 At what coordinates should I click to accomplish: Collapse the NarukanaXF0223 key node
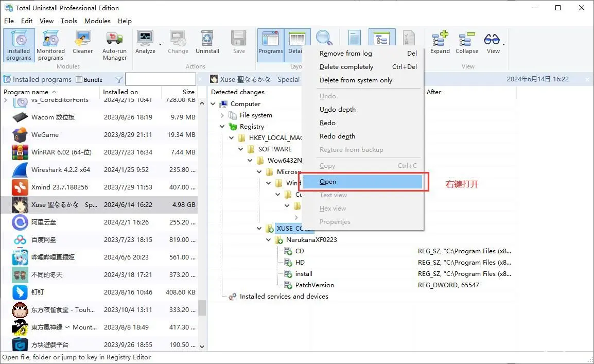pyautogui.click(x=269, y=240)
